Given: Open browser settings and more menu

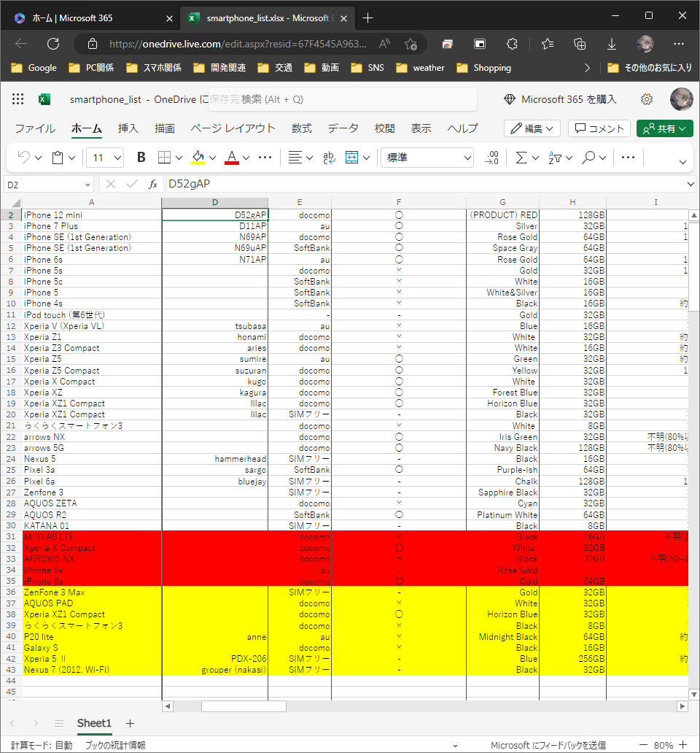Looking at the screenshot, I should [x=678, y=44].
